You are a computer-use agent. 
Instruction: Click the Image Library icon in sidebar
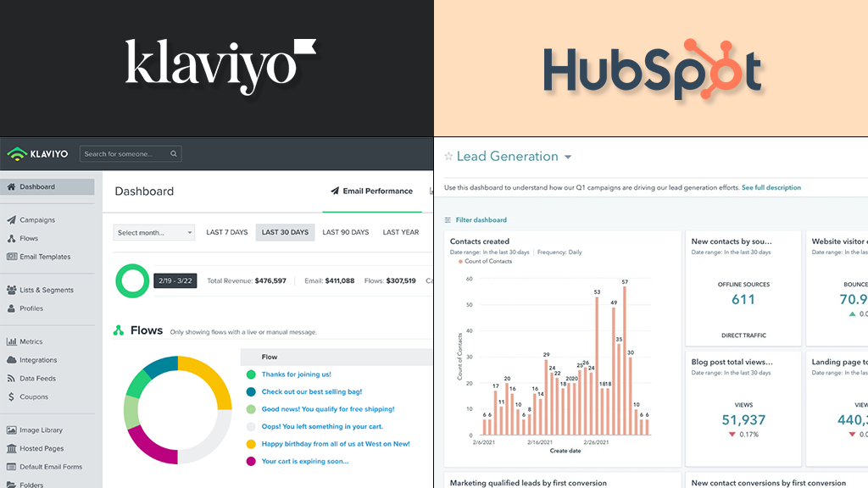pos(11,430)
